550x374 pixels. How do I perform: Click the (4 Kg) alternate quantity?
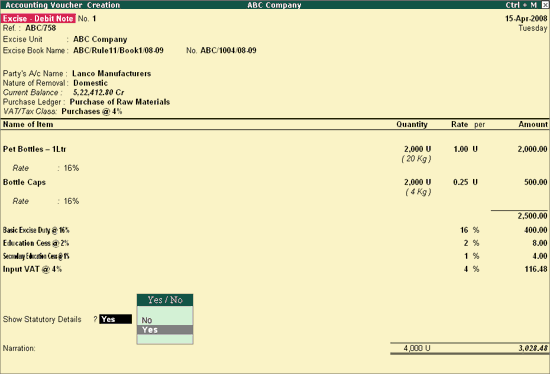418,192
